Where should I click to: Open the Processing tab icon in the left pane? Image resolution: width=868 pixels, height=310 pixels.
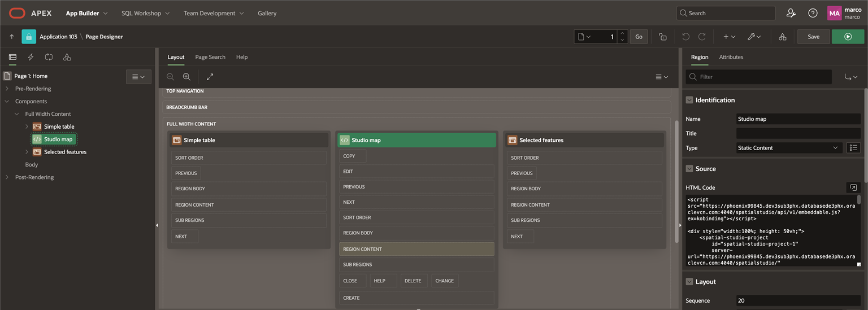[49, 57]
